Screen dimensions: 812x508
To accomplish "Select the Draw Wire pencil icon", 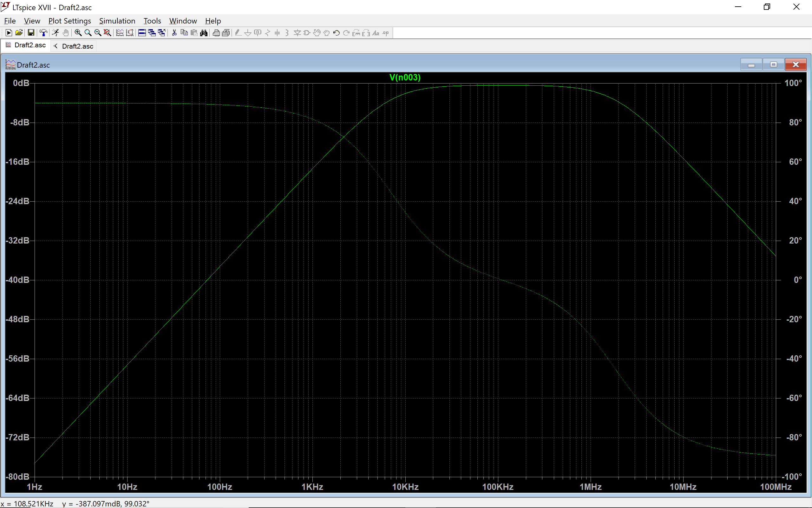I will coord(238,33).
